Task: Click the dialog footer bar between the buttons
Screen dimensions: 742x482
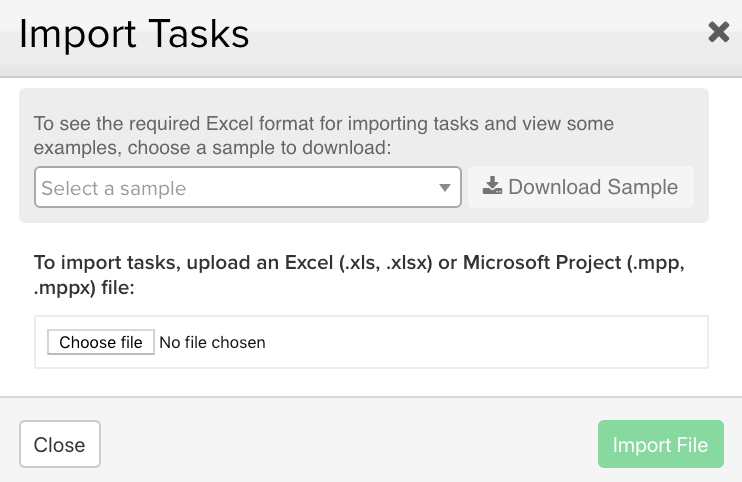Action: click(349, 444)
